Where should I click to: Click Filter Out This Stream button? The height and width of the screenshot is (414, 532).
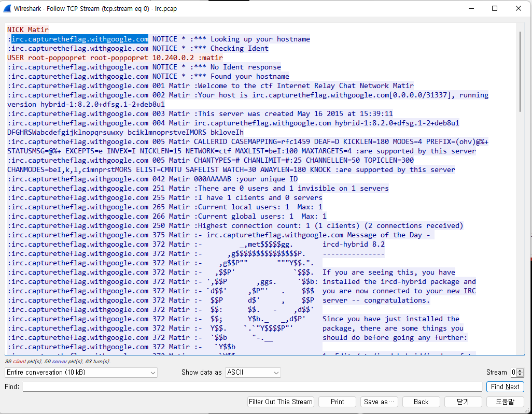281,402
